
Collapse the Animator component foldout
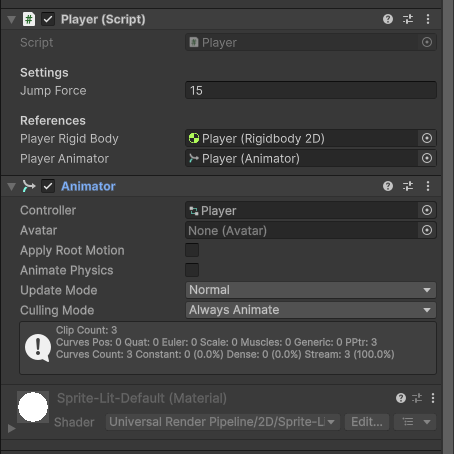pos(11,186)
